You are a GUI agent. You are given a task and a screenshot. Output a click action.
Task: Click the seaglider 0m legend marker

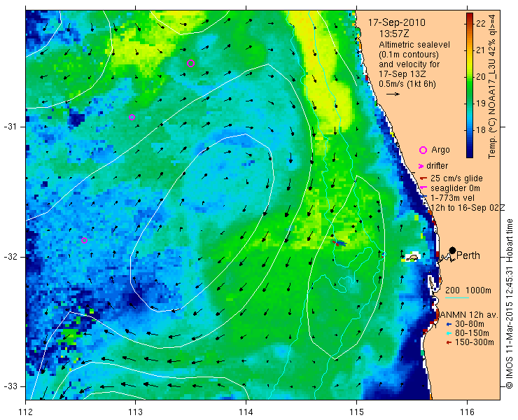click(x=423, y=188)
